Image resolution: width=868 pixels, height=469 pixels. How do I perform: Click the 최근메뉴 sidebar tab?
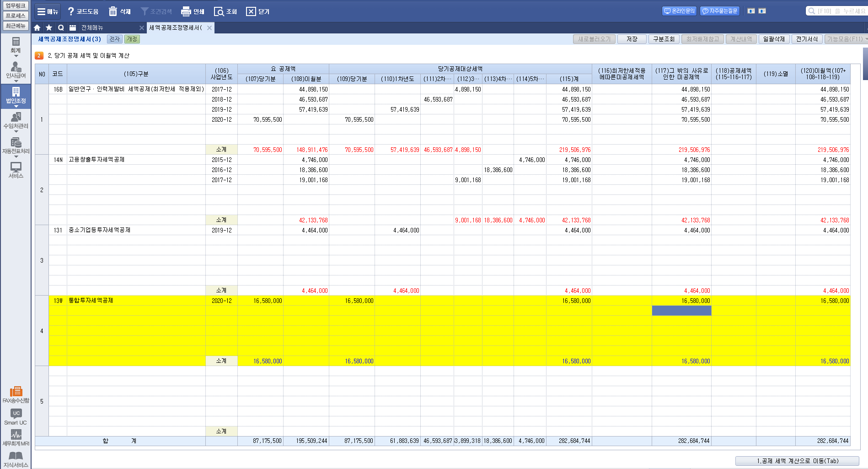[x=16, y=26]
